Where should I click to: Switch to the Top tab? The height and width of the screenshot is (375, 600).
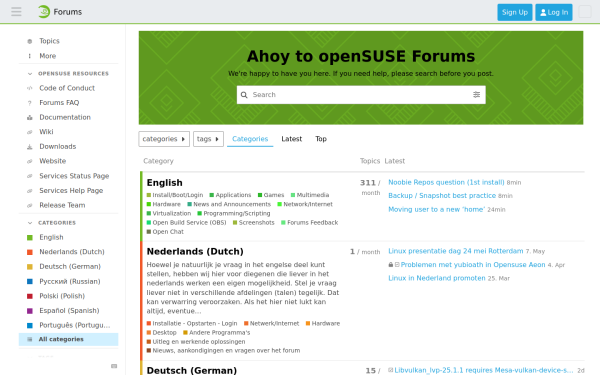click(321, 139)
